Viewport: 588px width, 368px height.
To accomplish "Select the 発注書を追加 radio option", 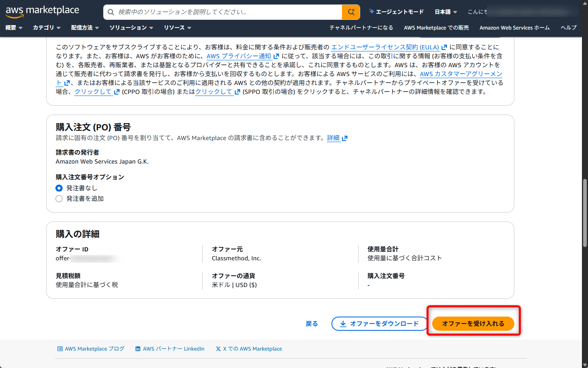I will (59, 199).
